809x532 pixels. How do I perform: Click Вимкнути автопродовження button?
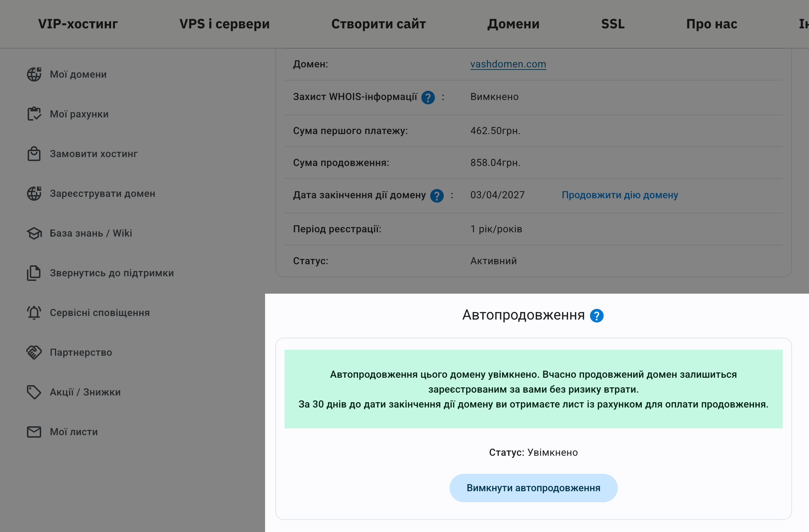click(534, 488)
